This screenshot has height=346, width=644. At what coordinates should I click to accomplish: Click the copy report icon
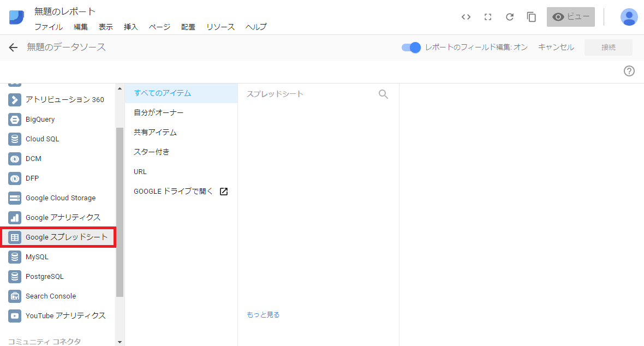(532, 17)
